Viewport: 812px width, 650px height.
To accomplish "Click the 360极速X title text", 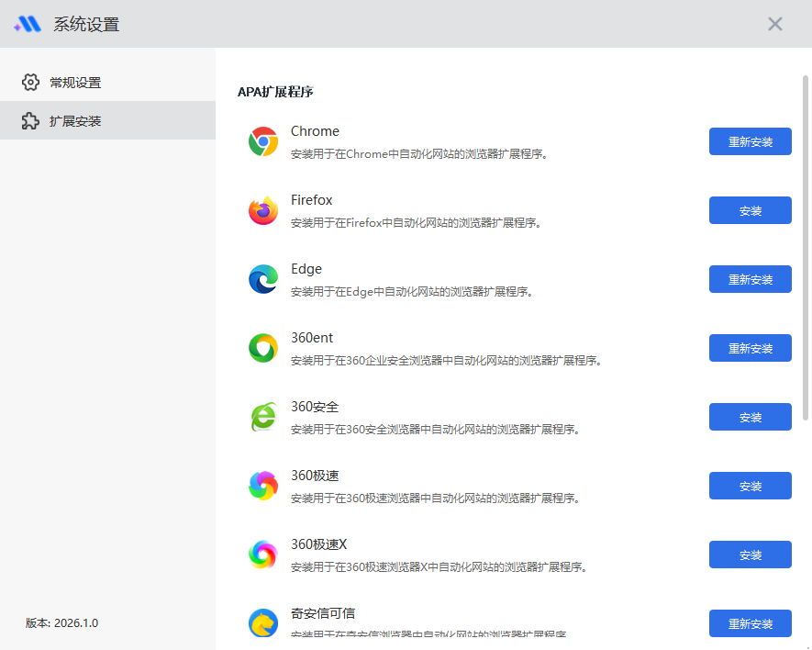I will 318,544.
